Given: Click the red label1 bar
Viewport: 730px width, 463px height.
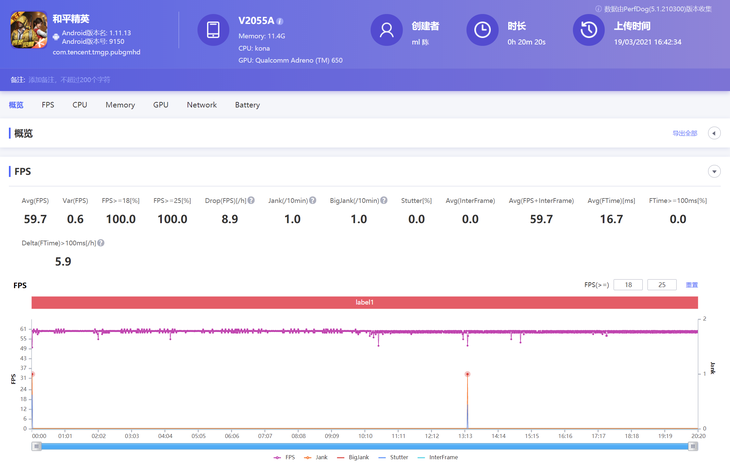Looking at the screenshot, I should (x=364, y=302).
